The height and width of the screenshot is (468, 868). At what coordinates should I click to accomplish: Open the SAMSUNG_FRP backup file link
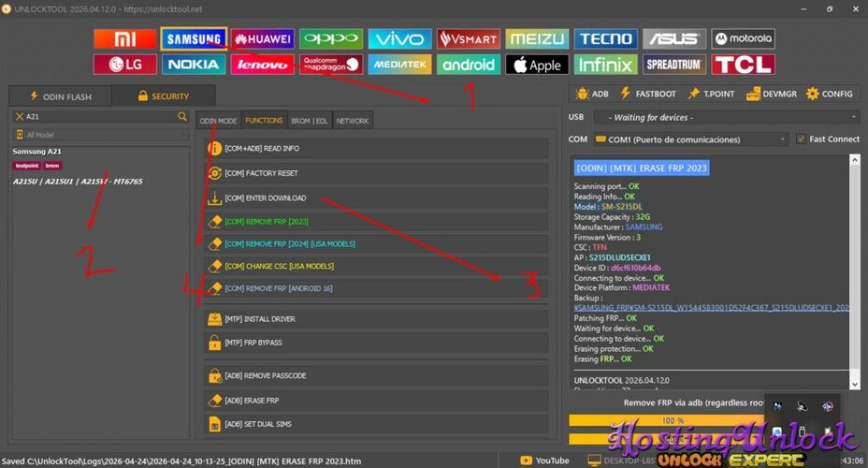pos(712,308)
